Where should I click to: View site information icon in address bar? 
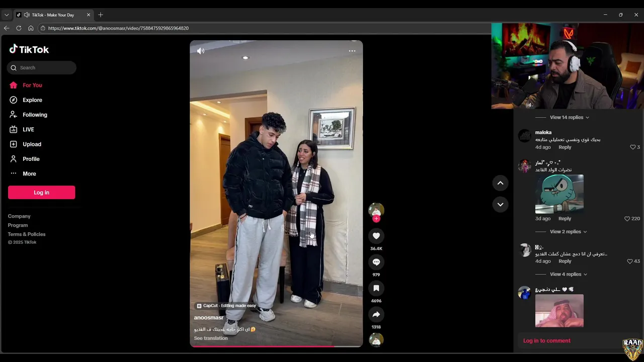(x=43, y=28)
